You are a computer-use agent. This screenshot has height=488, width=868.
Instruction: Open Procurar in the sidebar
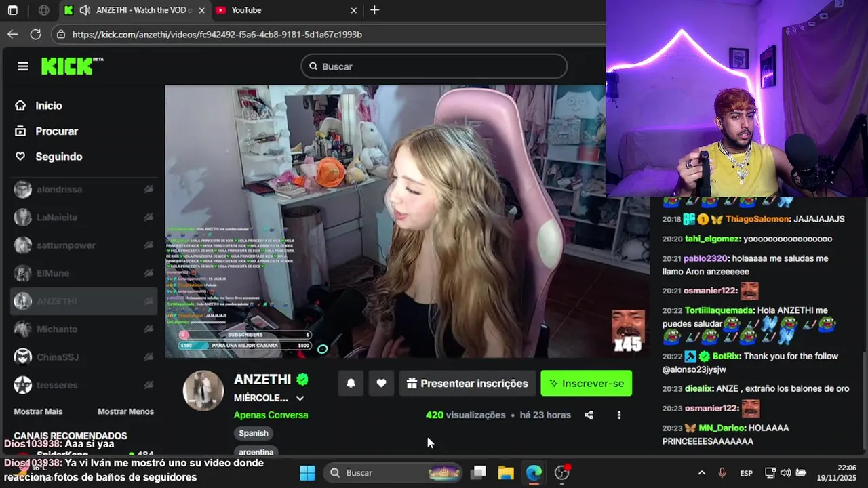click(x=56, y=131)
